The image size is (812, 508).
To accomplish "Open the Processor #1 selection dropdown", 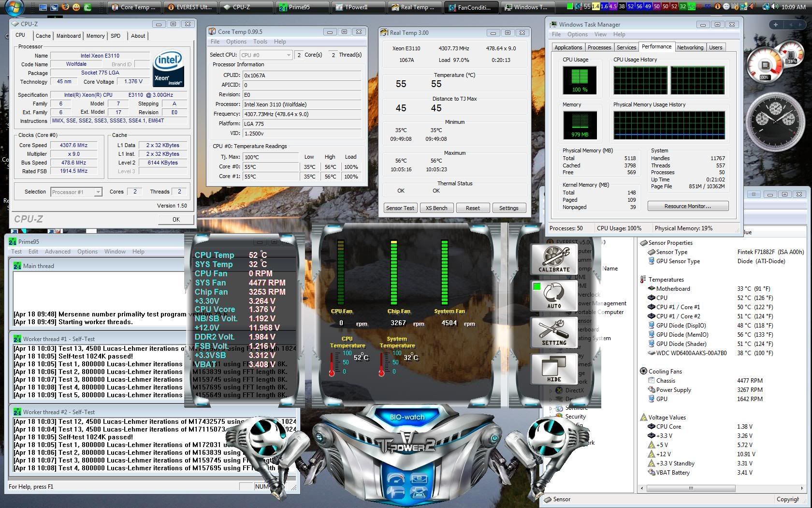I will click(x=76, y=192).
